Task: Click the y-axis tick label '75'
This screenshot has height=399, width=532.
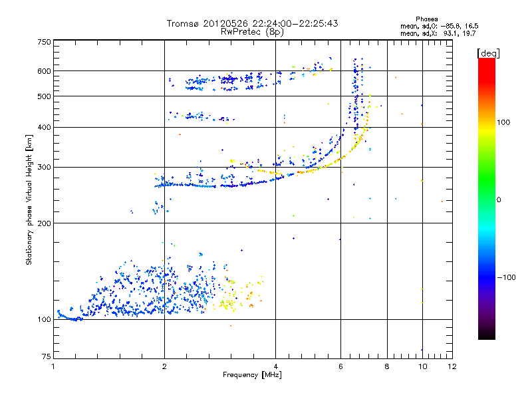Action: point(47,356)
